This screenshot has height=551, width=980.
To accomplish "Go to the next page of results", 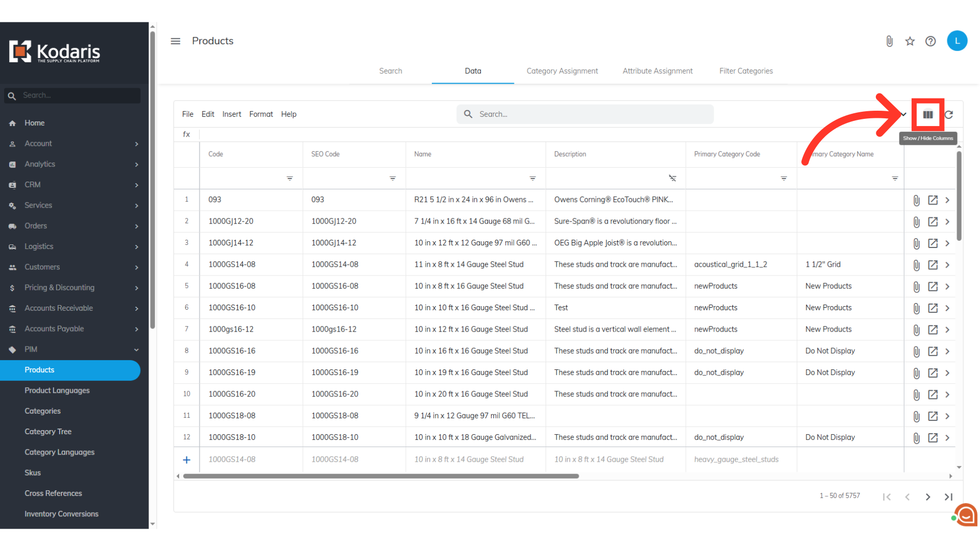I will click(x=927, y=497).
